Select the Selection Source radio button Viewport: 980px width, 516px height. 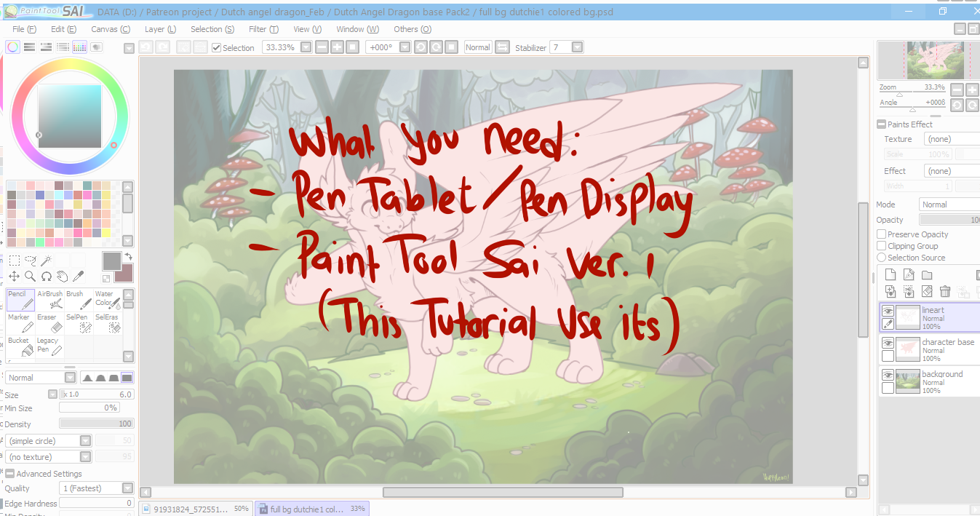881,258
